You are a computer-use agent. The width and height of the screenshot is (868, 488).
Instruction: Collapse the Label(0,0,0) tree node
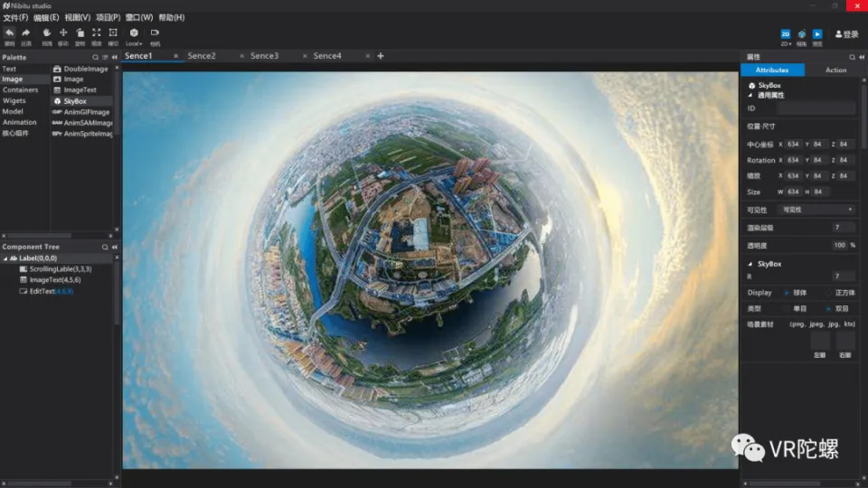pos(5,258)
